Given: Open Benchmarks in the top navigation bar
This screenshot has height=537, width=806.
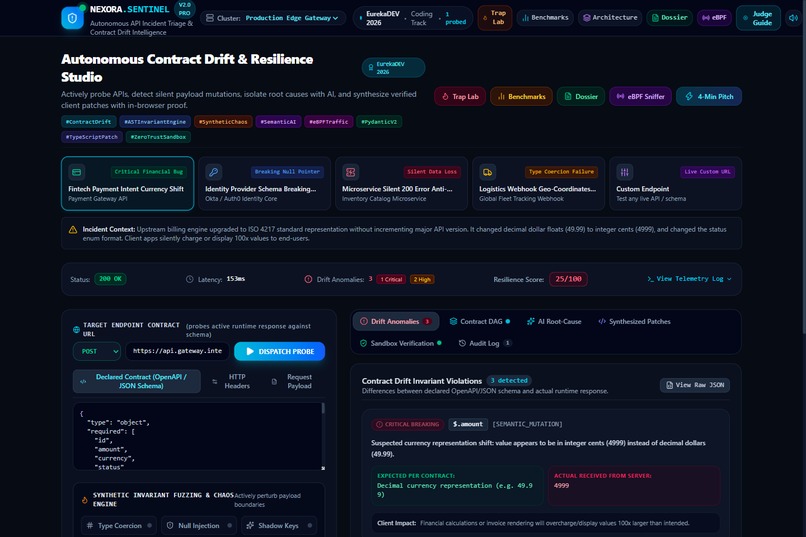Looking at the screenshot, I should point(545,17).
